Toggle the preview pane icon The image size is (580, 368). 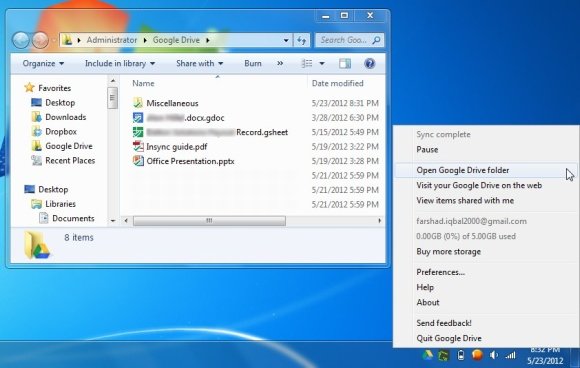click(345, 64)
